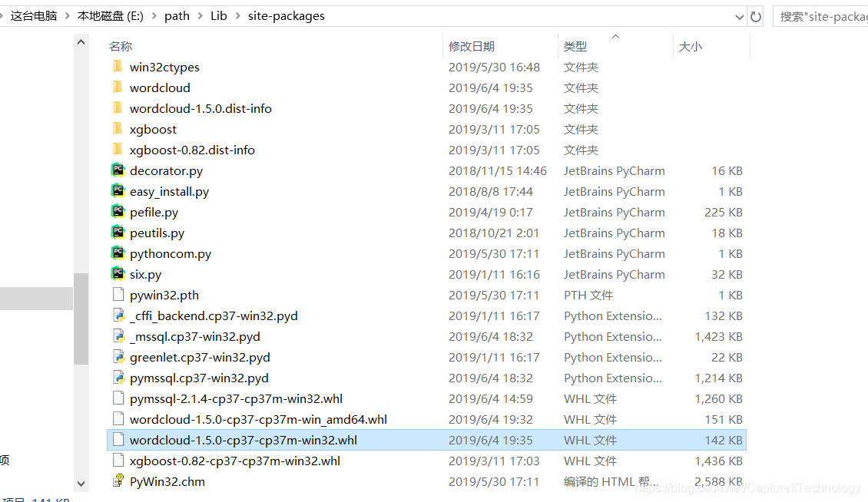The height and width of the screenshot is (502, 868).
Task: Click the wordcloud folder icon
Action: tap(118, 88)
